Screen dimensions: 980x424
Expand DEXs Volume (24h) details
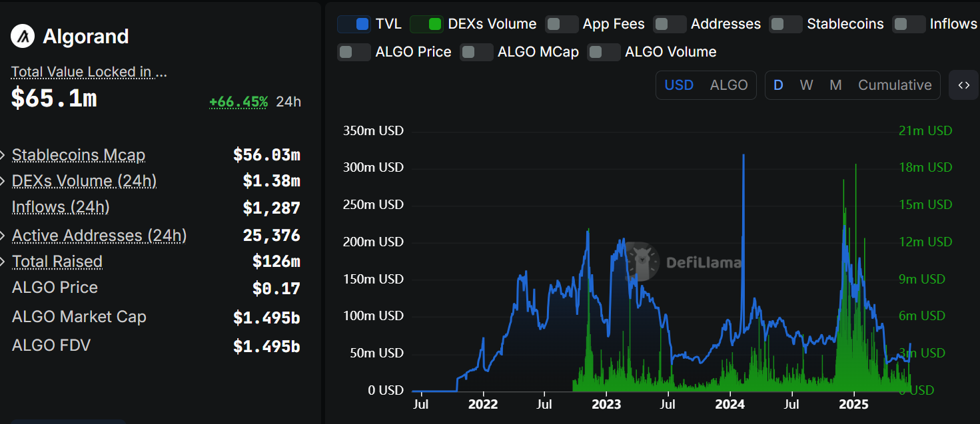[4, 182]
